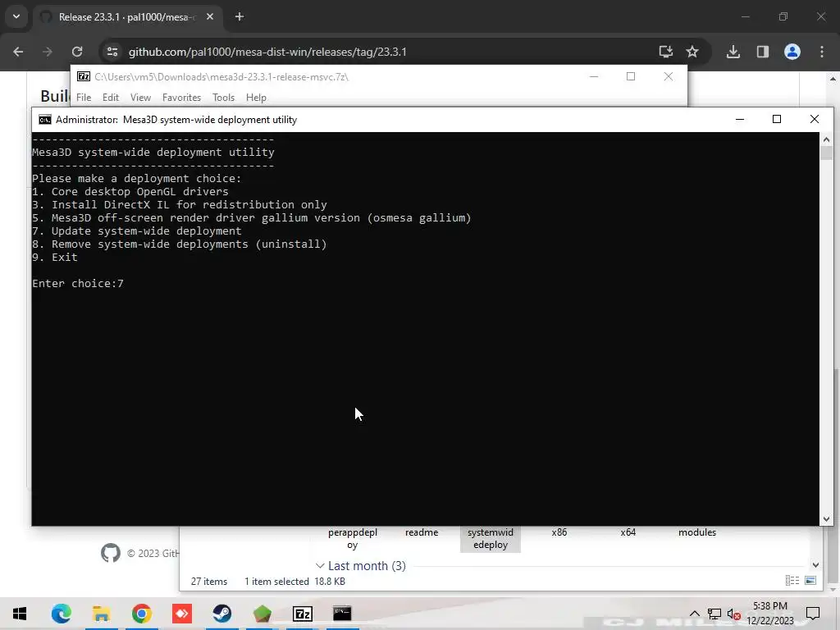Toggle Chrome side panel
Viewport: 840px width, 630px height.
tap(762, 52)
